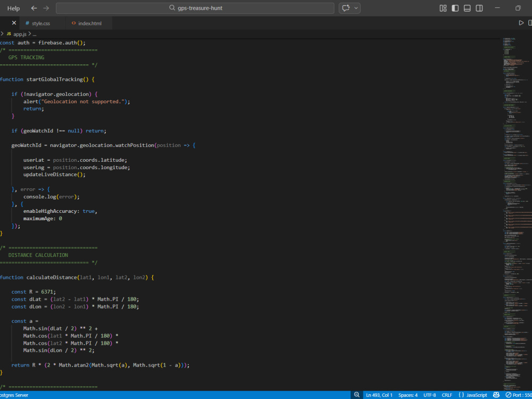
Task: Click the Postgres Server status item
Action: tap(14, 395)
